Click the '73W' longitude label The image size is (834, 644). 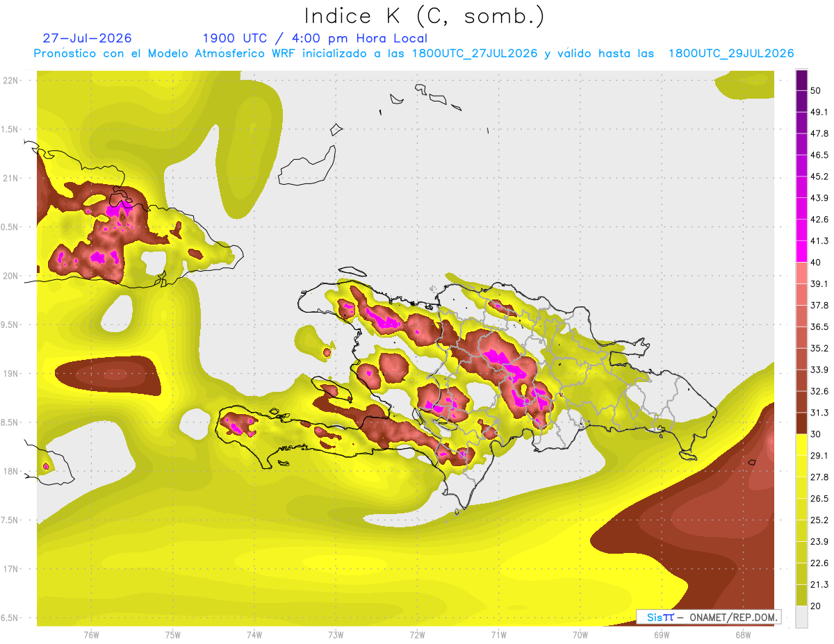pos(336,634)
